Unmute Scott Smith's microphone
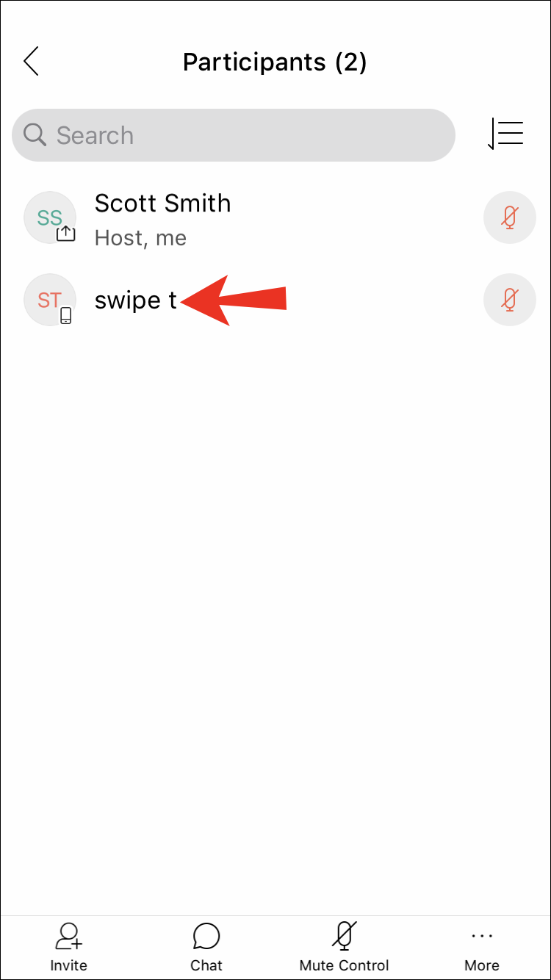551x980 pixels. pos(509,217)
